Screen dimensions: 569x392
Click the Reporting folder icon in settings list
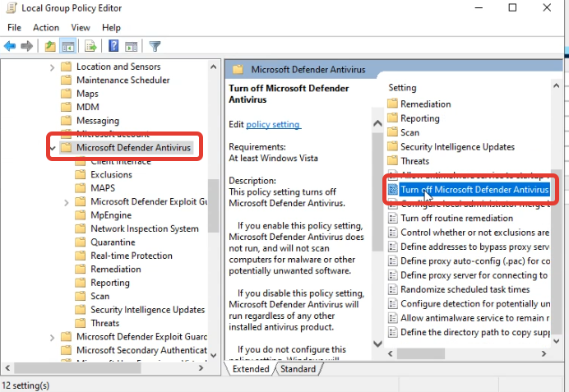click(x=393, y=118)
